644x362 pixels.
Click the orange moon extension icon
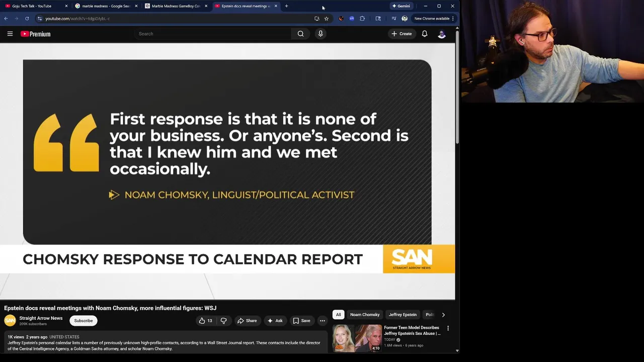point(341,19)
